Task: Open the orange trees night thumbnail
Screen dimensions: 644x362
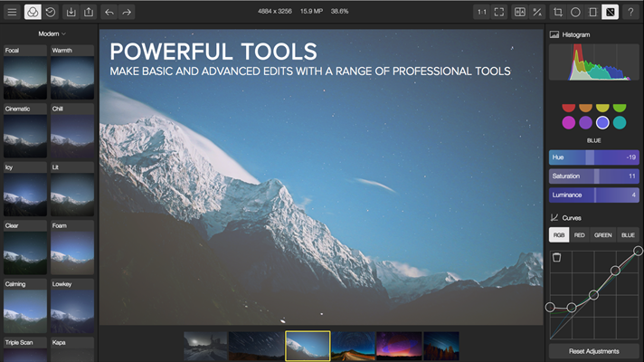Action: coord(441,346)
